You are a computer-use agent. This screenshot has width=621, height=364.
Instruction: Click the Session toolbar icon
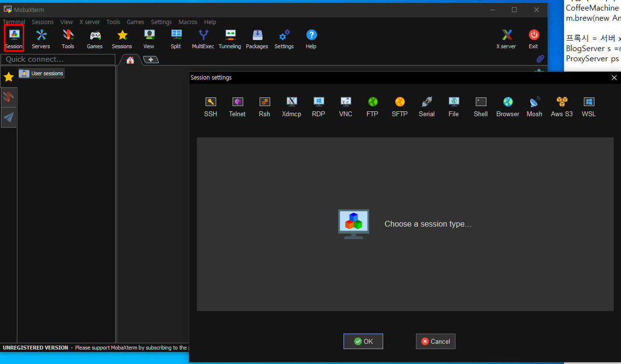click(x=14, y=38)
